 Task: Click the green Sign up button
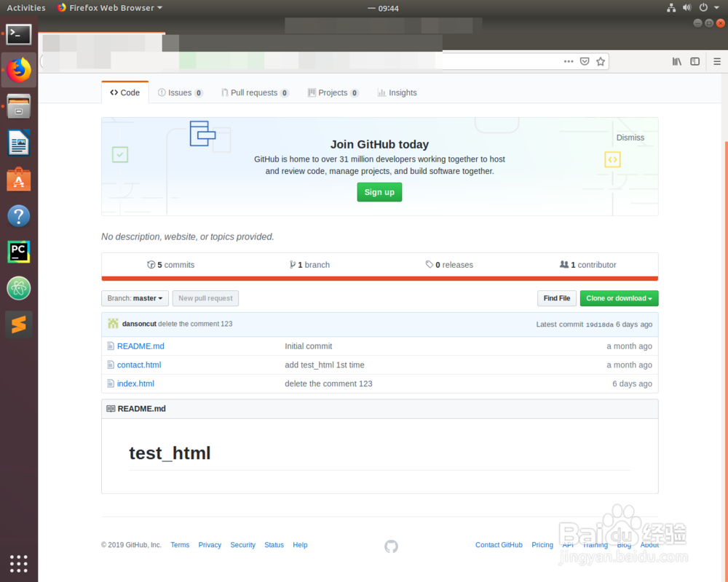379,192
